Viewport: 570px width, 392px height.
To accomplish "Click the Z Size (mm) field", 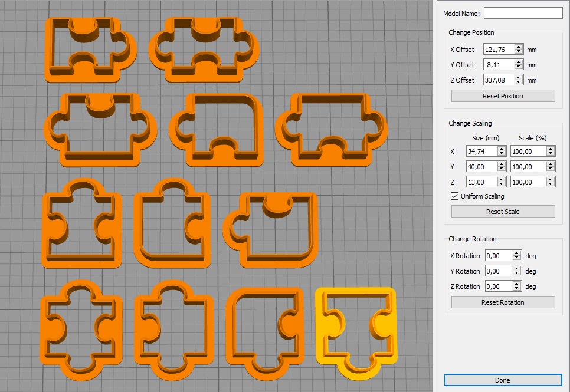I will point(481,182).
